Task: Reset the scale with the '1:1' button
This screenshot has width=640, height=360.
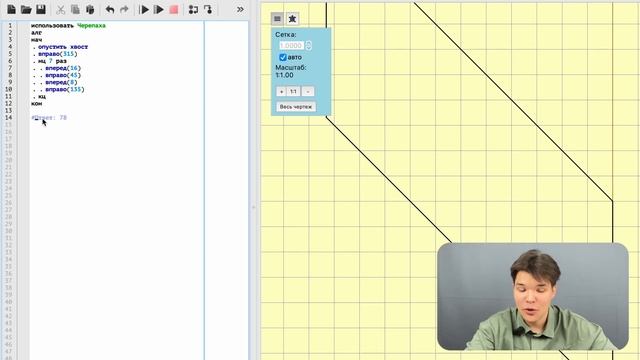Action: coord(293,91)
